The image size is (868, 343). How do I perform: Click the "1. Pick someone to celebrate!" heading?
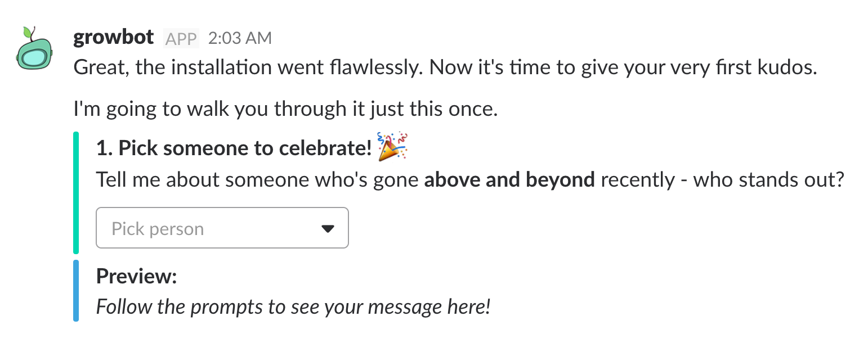[234, 148]
